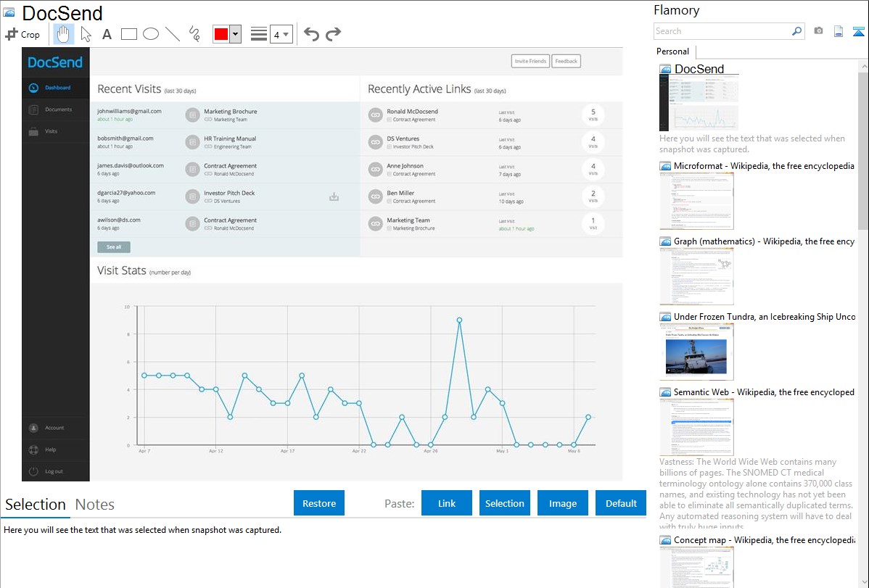869x588 pixels.
Task: Select the freehand scribble tool
Action: [x=194, y=34]
